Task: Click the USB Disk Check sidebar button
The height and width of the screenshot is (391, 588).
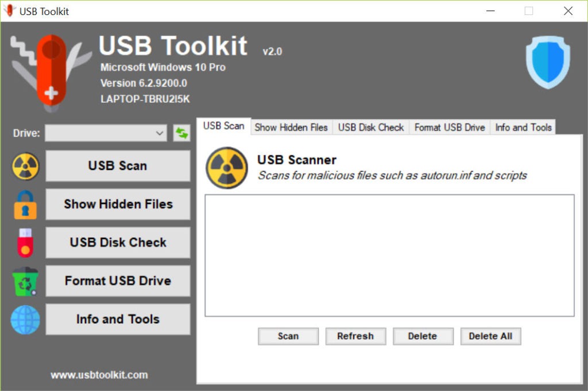Action: click(x=118, y=242)
